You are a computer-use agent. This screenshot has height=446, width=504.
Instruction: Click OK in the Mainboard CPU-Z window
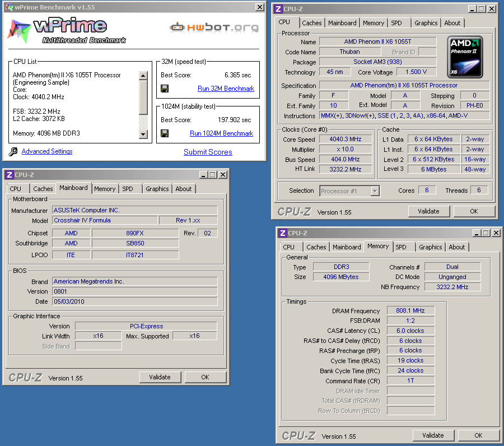[205, 377]
